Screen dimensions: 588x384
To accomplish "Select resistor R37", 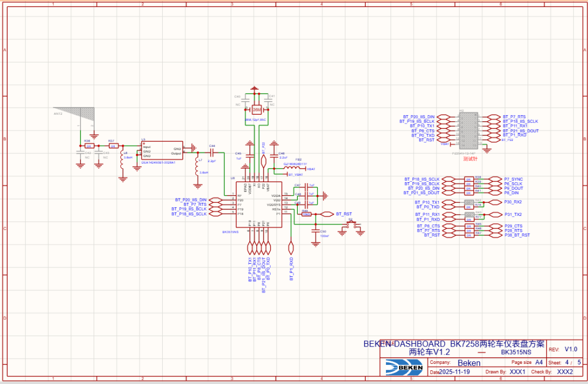I will coord(113,146).
